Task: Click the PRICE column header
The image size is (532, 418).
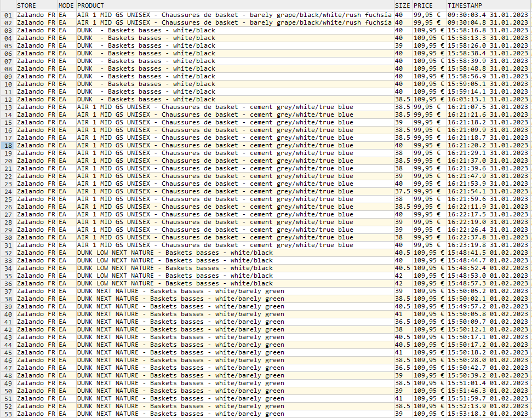Action: click(430, 5)
